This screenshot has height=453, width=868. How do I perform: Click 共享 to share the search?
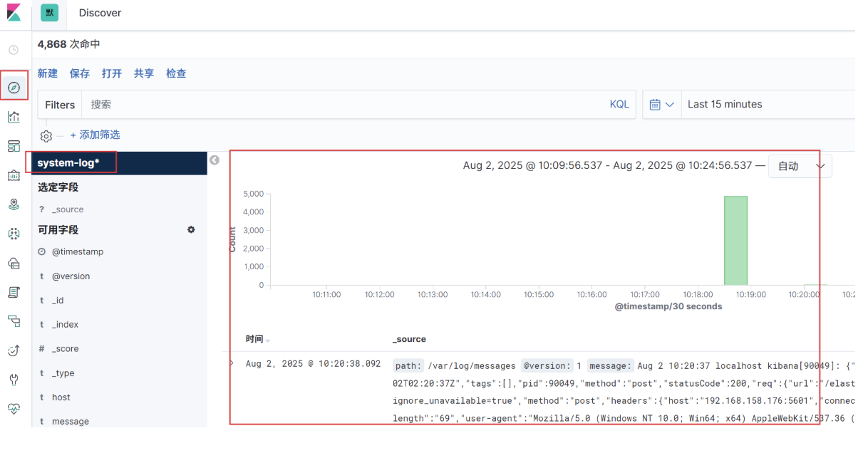pyautogui.click(x=144, y=73)
